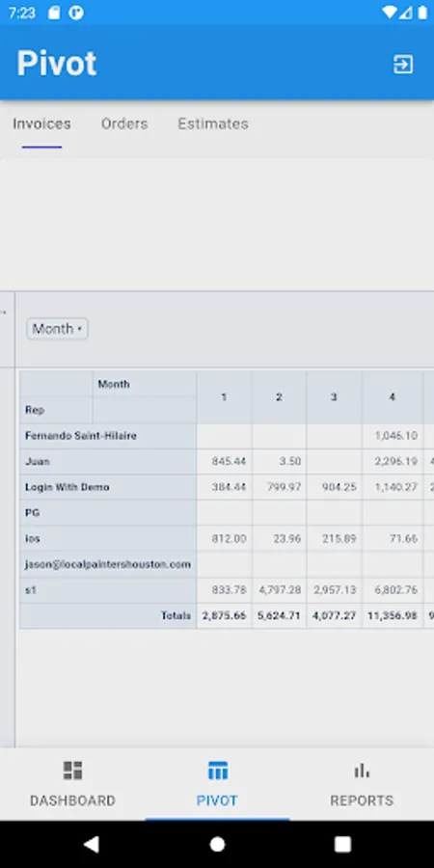Viewport: 434px width, 868px height.
Task: Select the PG row label
Action: pyautogui.click(x=32, y=513)
